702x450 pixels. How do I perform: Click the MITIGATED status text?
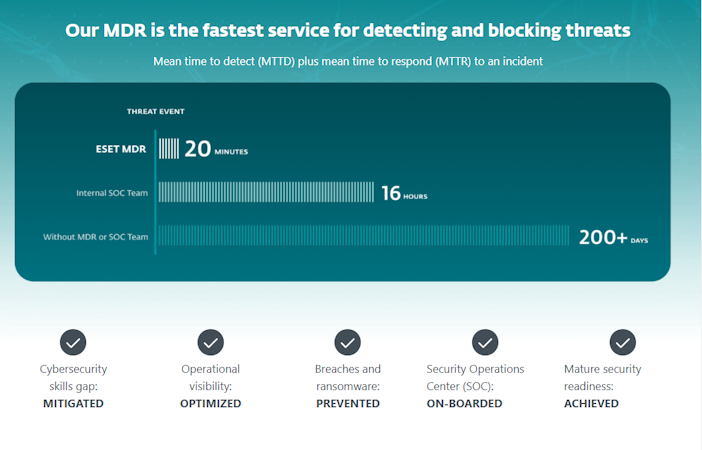click(73, 404)
